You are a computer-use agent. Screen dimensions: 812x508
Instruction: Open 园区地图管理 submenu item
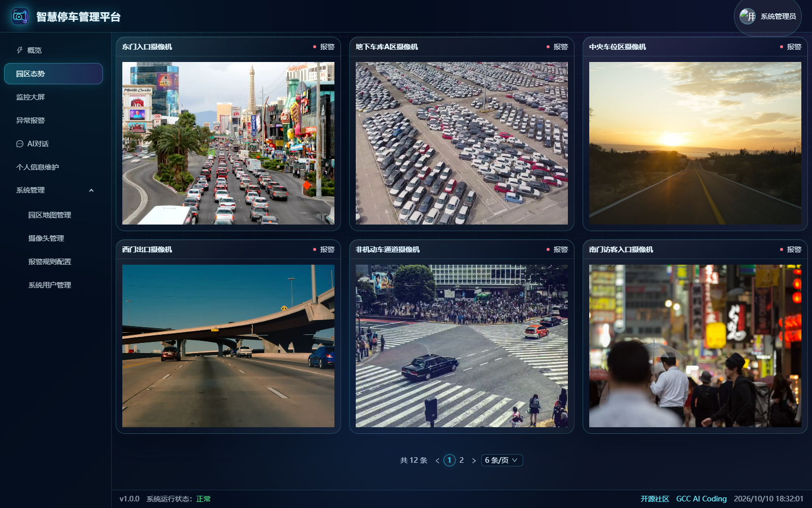[53, 215]
